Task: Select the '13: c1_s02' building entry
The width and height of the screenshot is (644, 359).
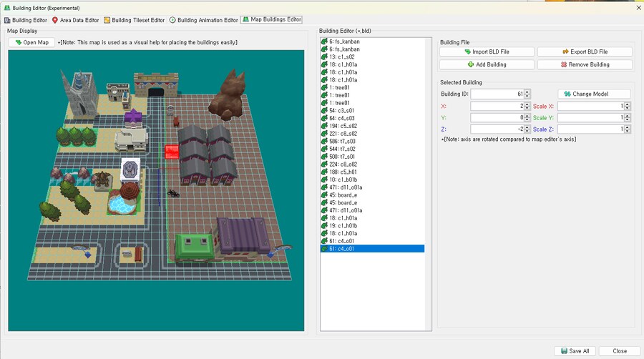Action: [372, 56]
